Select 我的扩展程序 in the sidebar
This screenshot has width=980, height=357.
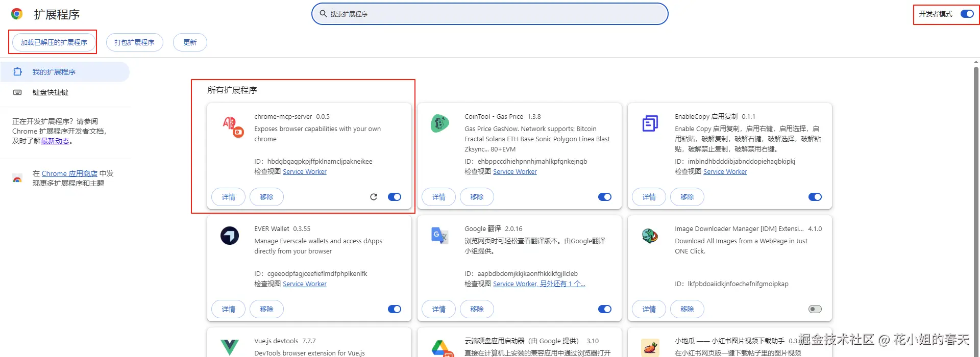pos(65,72)
